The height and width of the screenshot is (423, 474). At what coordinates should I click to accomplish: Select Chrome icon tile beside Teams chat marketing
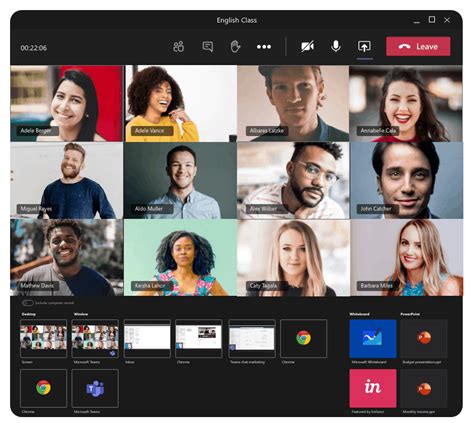(304, 338)
